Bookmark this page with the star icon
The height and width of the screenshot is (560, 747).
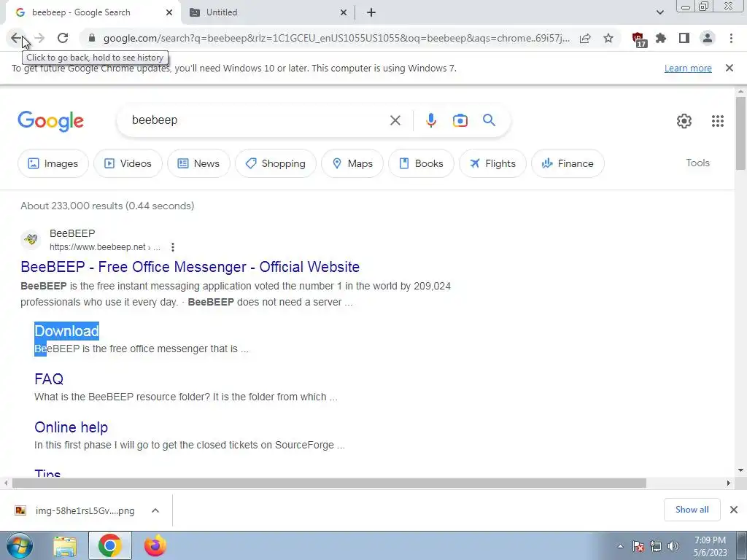click(x=608, y=38)
